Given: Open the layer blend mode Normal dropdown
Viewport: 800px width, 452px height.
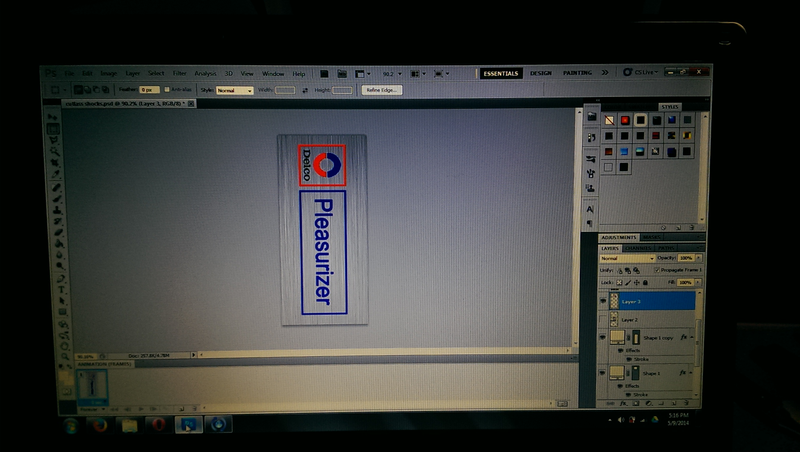Looking at the screenshot, I should click(627, 258).
